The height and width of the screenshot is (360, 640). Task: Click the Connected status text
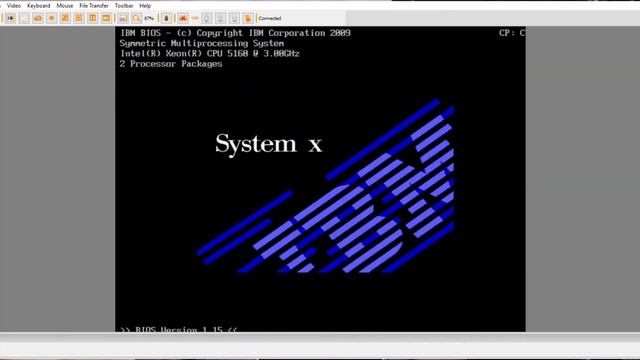point(270,18)
